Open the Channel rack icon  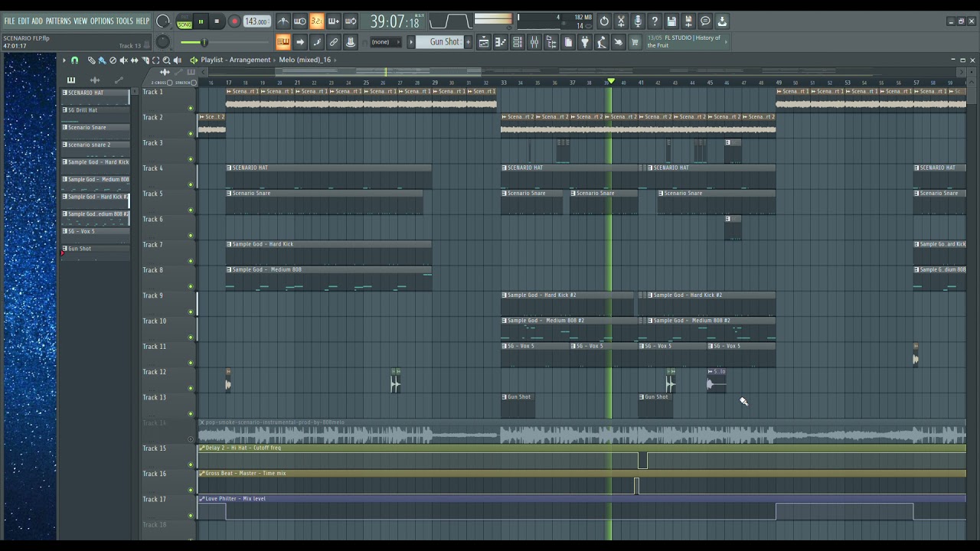(x=517, y=42)
